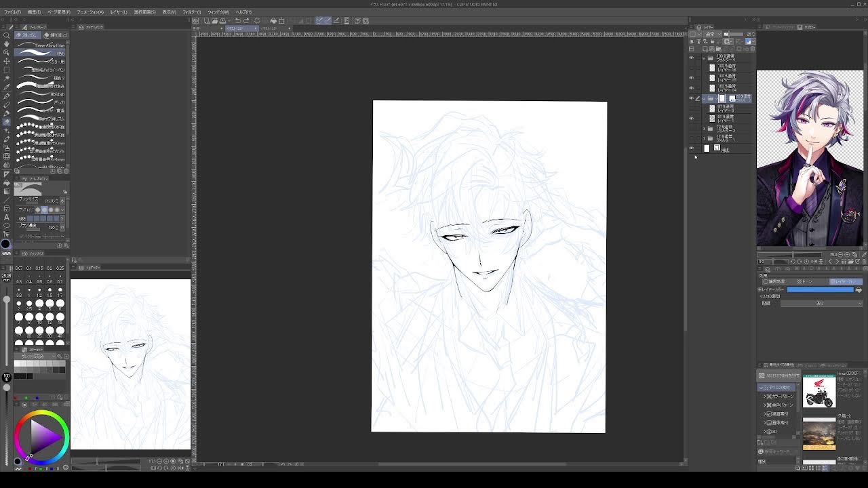The width and height of the screenshot is (868, 488).
Task: Collapse Folder 4 in layer list
Action: (703, 58)
